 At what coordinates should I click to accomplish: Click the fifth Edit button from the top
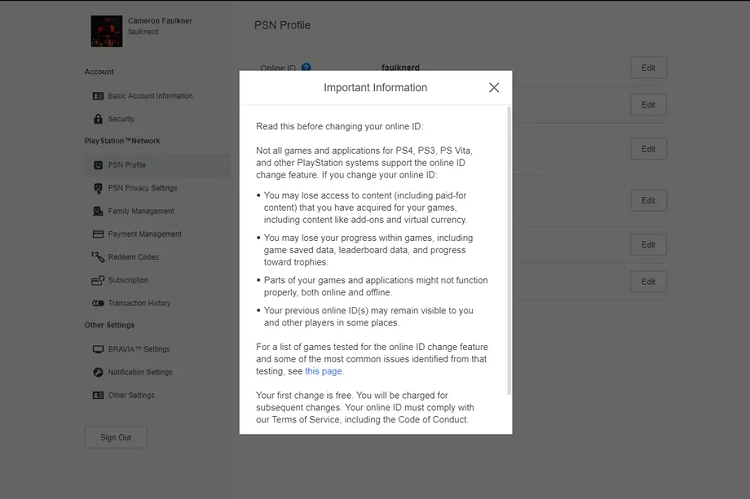click(x=648, y=245)
